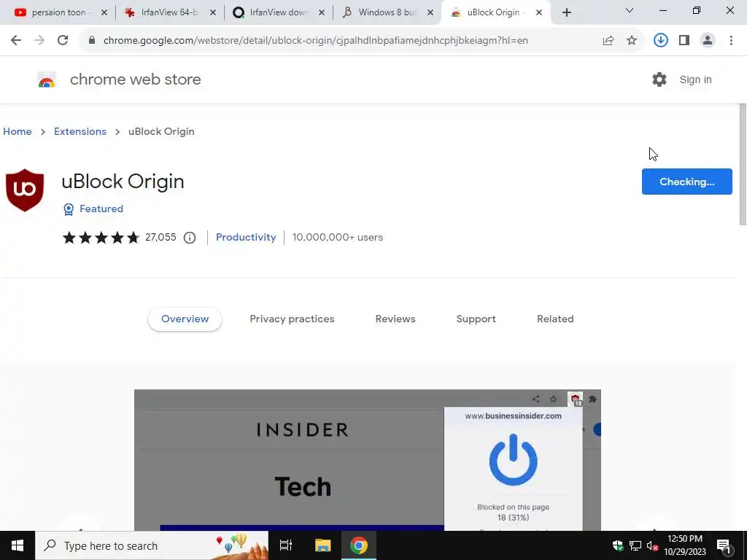Click Sign in
This screenshot has width=747, height=560.
(x=695, y=79)
